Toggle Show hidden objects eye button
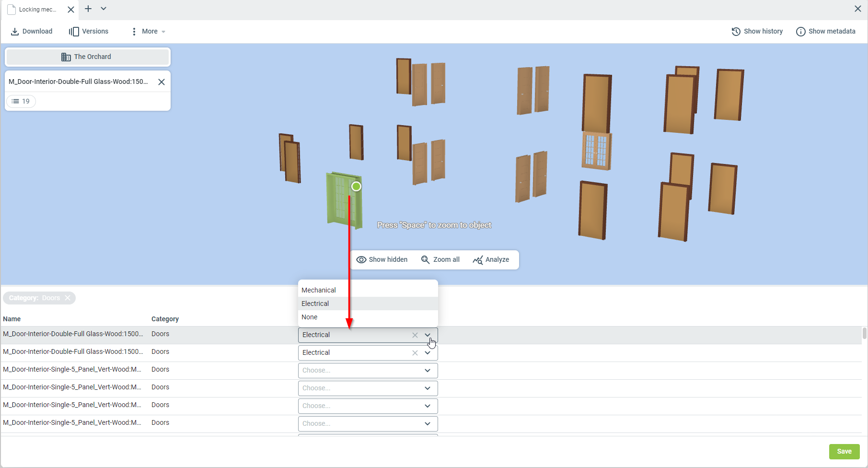868x468 pixels. coord(382,260)
